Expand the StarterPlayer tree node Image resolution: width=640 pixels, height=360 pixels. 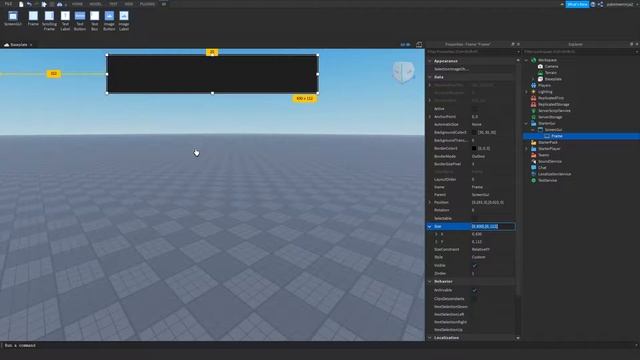tap(527, 149)
